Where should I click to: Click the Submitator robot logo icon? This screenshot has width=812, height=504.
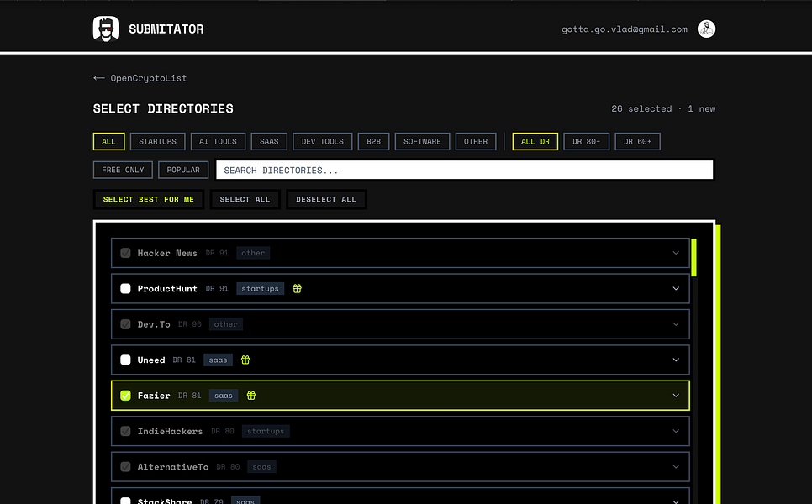[x=106, y=29]
